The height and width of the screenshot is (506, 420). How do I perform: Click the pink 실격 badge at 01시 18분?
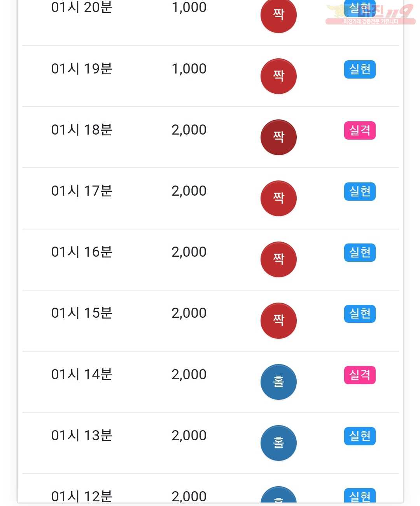coord(360,130)
